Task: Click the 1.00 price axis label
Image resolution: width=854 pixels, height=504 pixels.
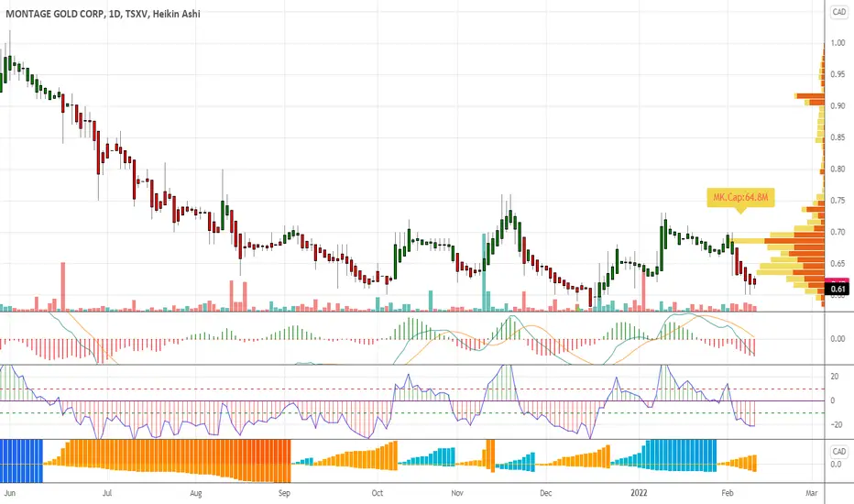Action: (x=838, y=42)
